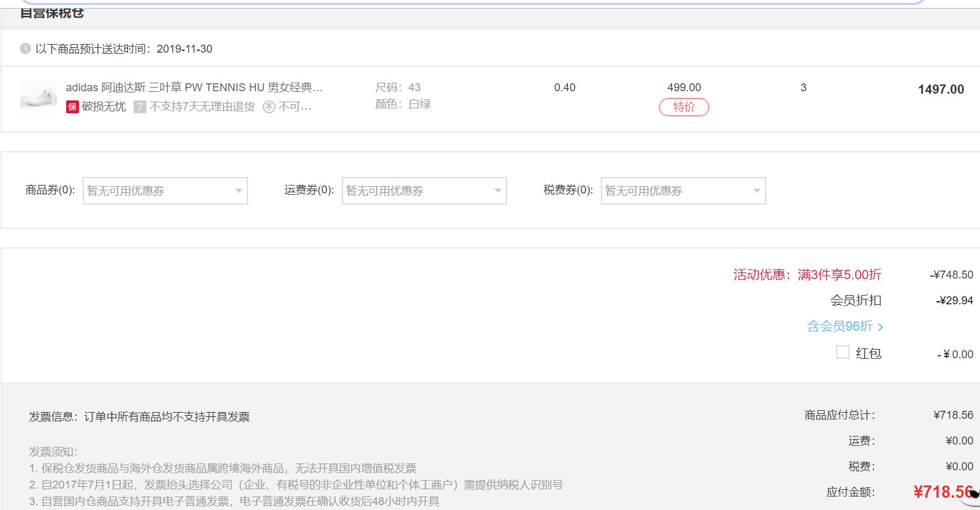Viewport: 980px width, 510px height.
Task: Click the clock icon beside estimated delivery time
Action: coord(25,48)
